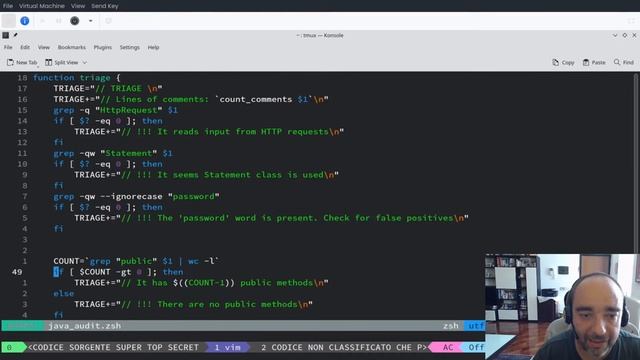Click the Paste toolbar button
640x360 pixels.
tap(594, 62)
